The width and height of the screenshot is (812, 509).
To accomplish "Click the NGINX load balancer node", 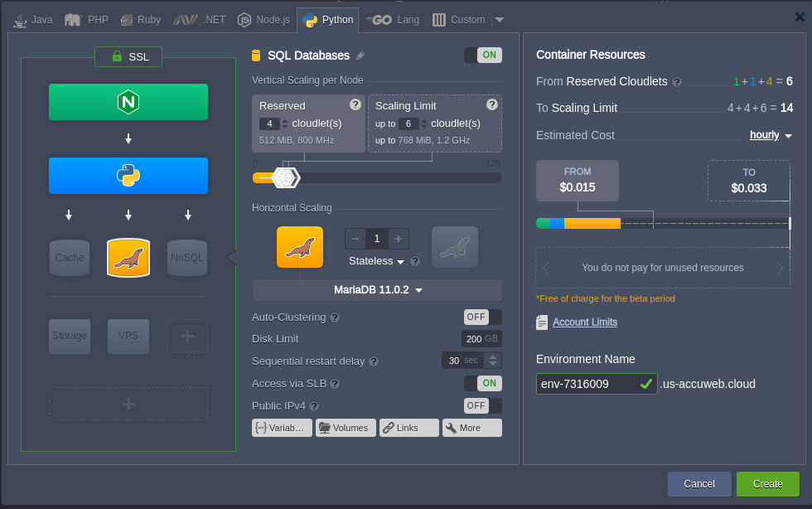I will click(x=128, y=102).
